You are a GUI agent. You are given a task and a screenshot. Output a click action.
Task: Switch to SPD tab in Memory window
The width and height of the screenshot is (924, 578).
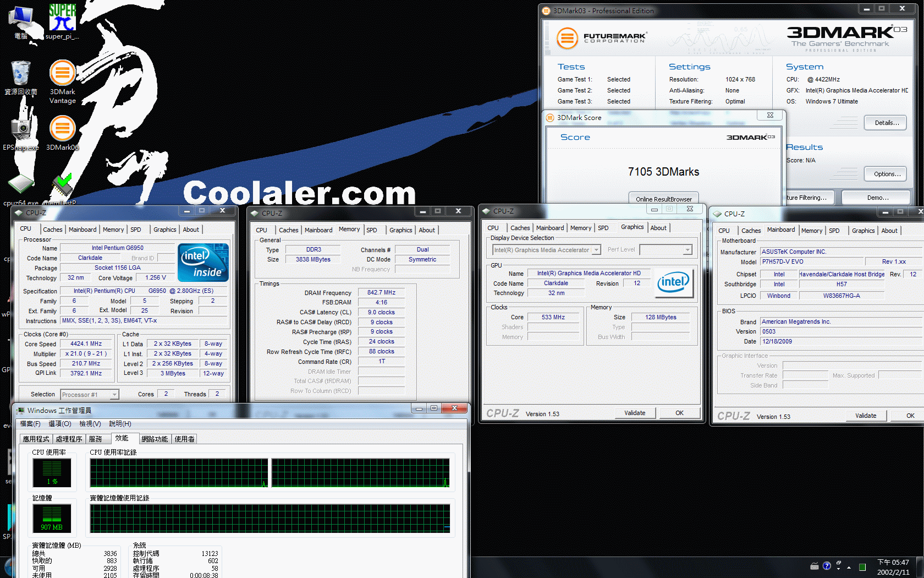coord(372,230)
